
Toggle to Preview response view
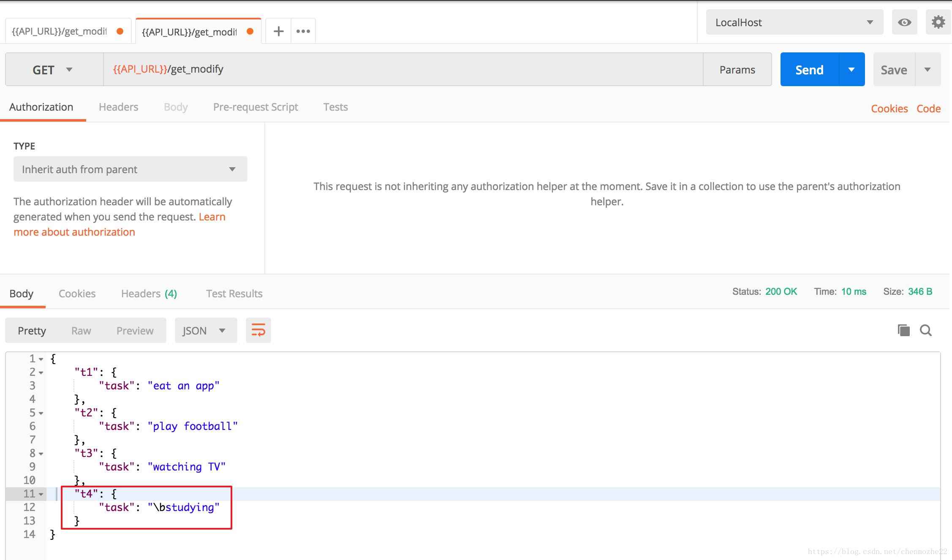[134, 330]
